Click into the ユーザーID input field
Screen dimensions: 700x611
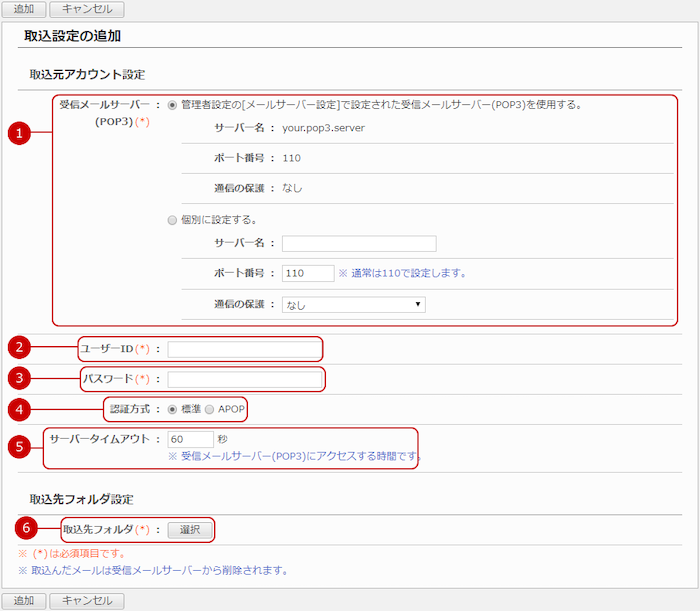[x=244, y=349]
